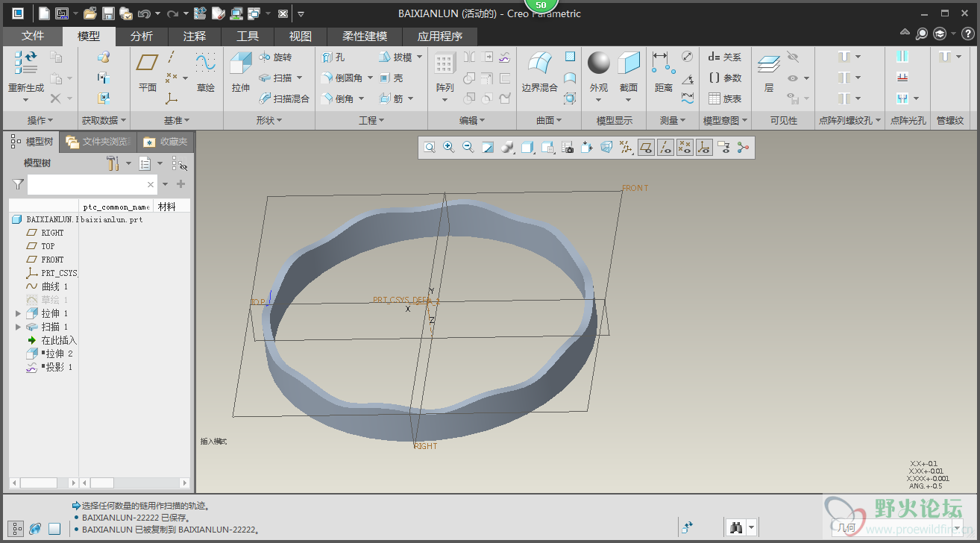Open the 文件 menu tab
This screenshot has width=980, height=543.
33,36
